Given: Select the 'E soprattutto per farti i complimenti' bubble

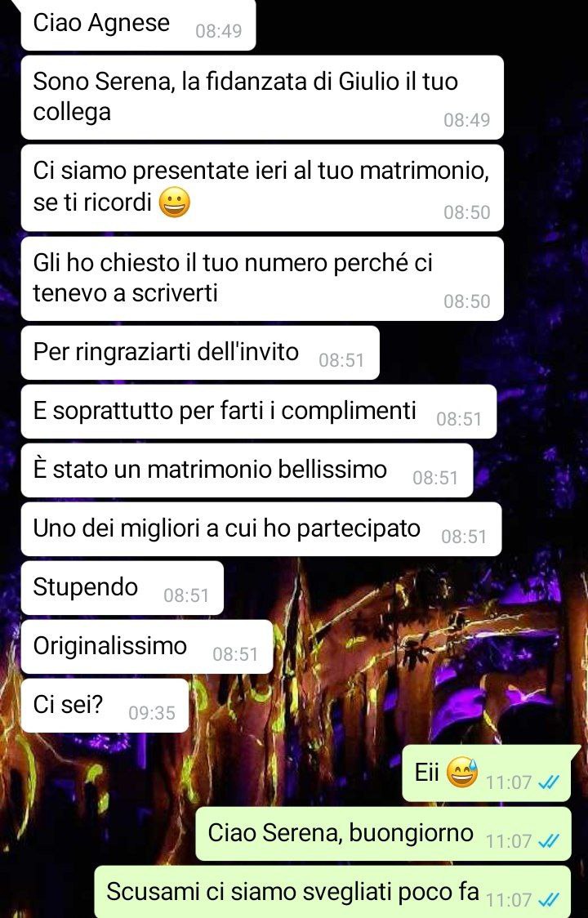Looking at the screenshot, I should point(259,412).
